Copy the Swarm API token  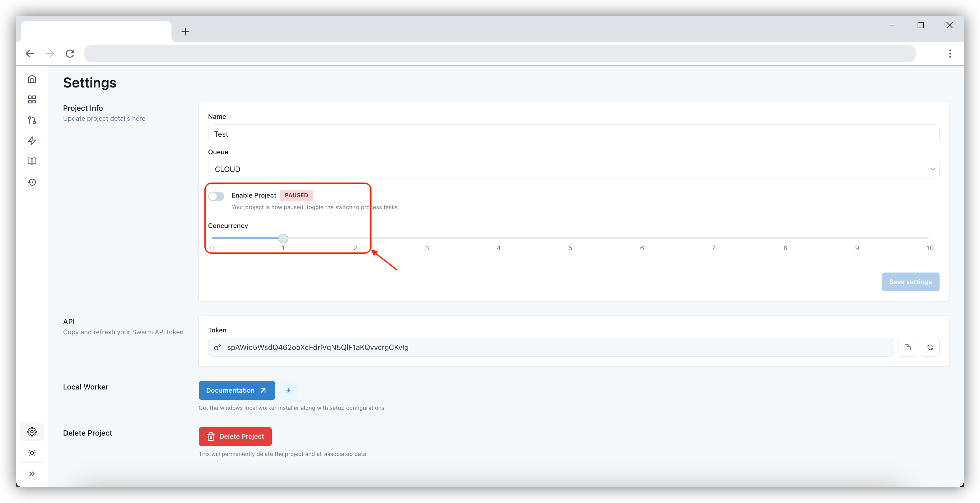(908, 347)
